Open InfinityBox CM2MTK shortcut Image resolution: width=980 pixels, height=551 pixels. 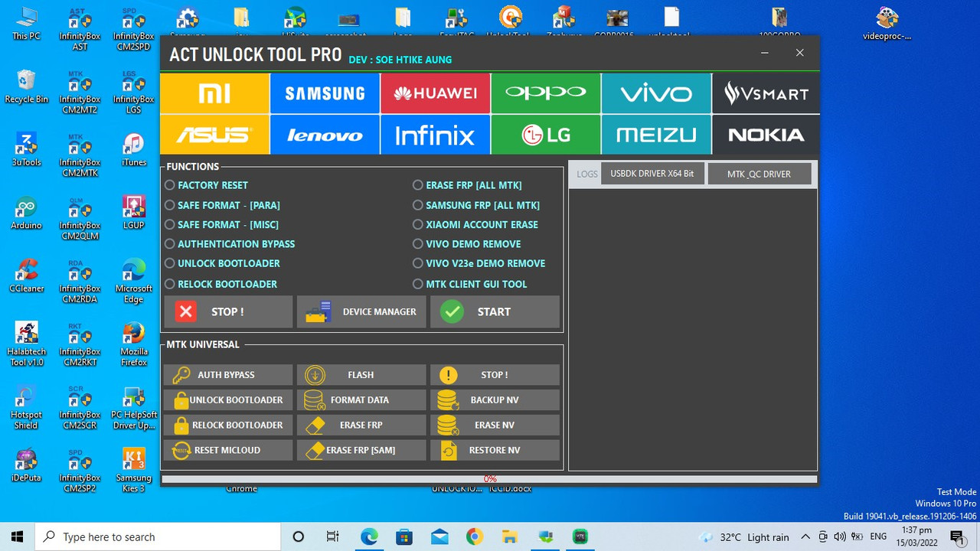(80, 155)
